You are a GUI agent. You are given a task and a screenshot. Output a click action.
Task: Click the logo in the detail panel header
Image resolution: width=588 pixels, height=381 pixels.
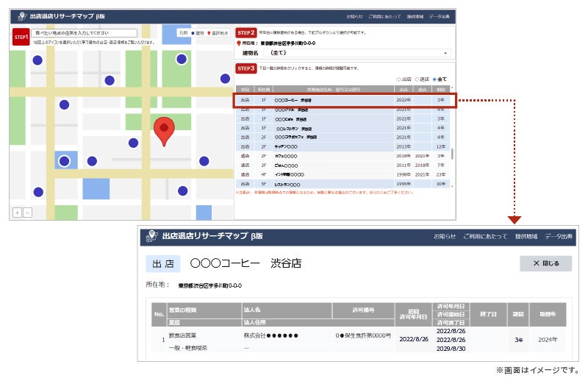(152, 236)
